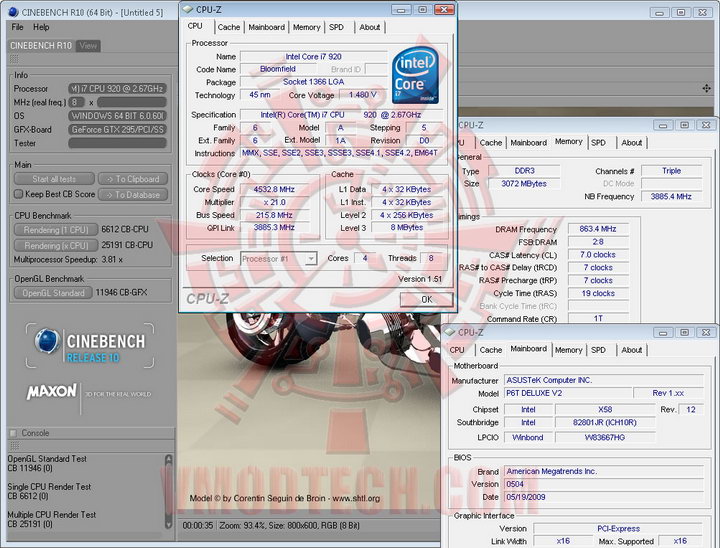Open Cache tab in memory CPU-Z window
Screen dimensions: 720x548
[490, 143]
